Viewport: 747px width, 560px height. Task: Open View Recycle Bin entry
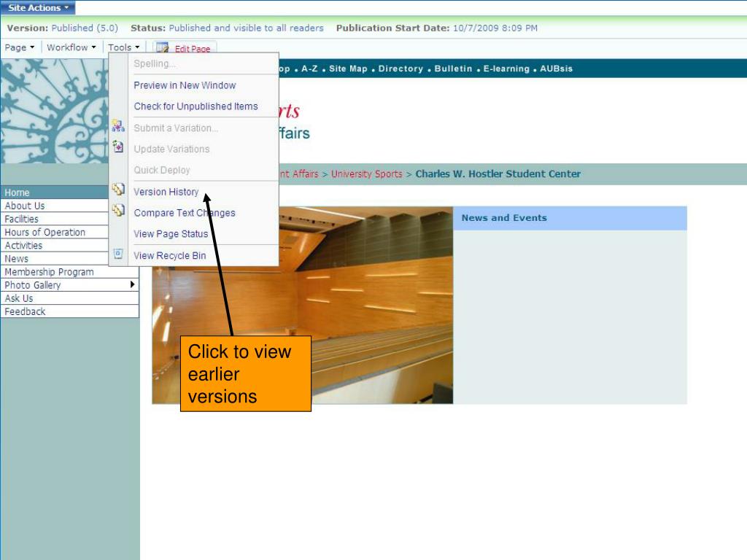pos(170,256)
